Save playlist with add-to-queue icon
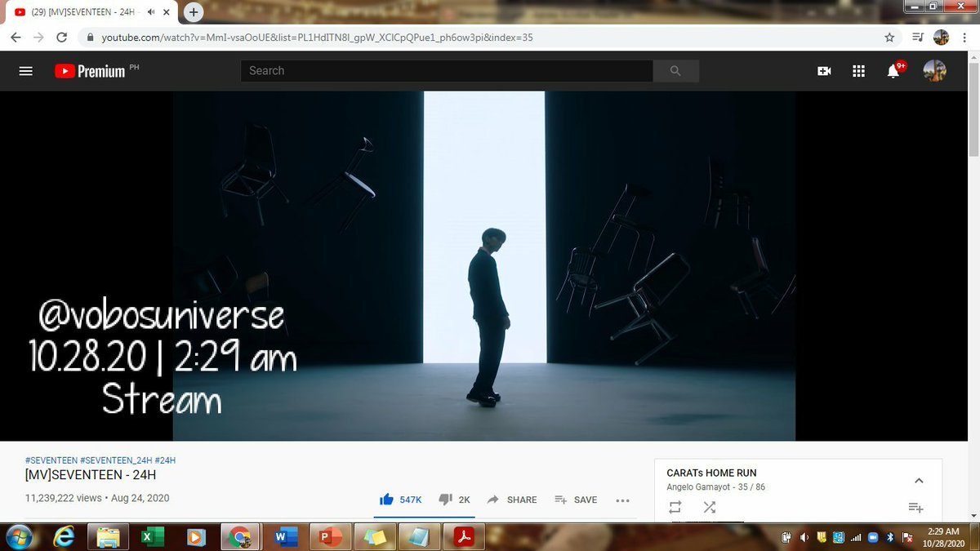The image size is (980, 551). (x=915, y=507)
